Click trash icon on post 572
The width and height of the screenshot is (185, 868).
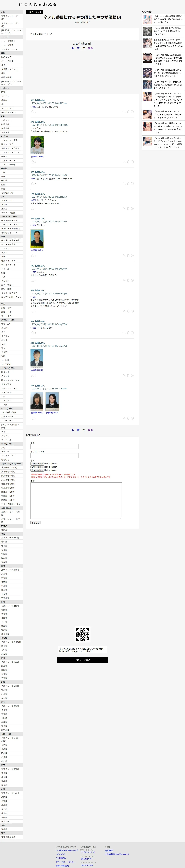128,162
